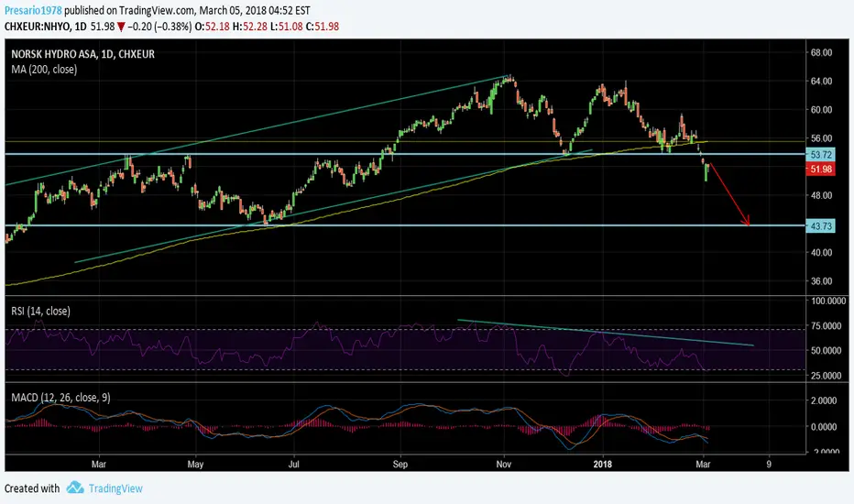
Task: Click the red down-triangle change indicator
Action: [121, 27]
